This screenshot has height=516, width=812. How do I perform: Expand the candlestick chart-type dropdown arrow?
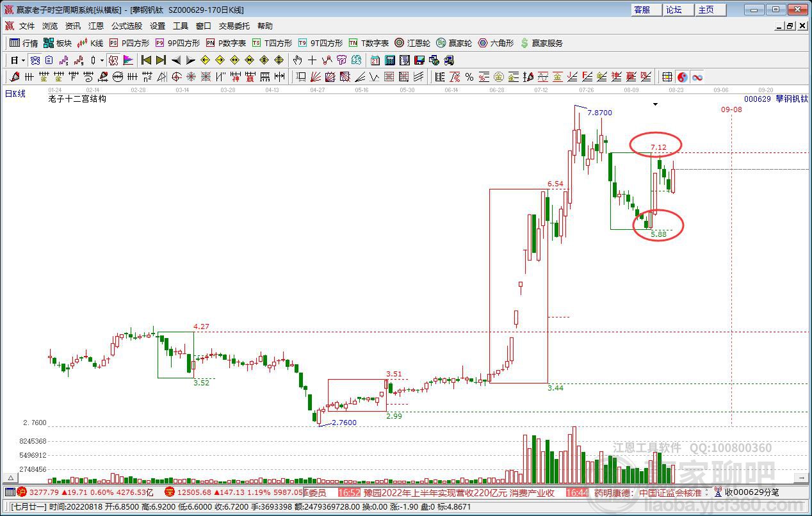point(102,60)
